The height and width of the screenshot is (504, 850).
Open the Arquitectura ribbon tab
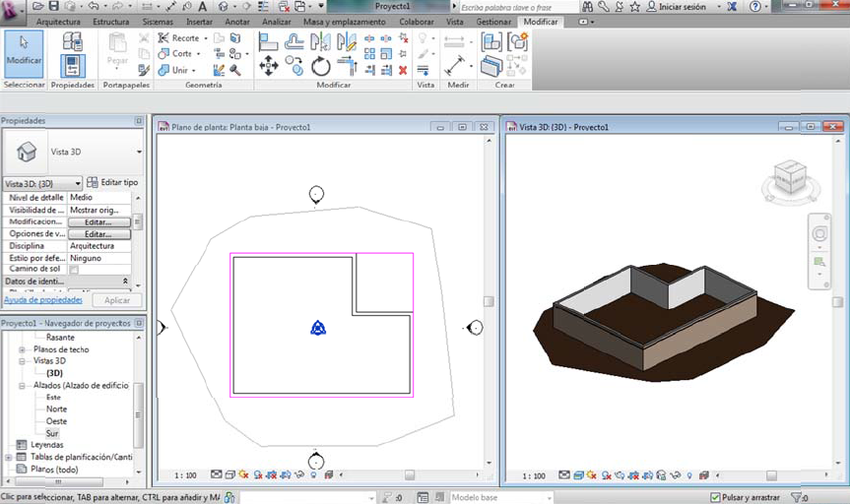58,22
